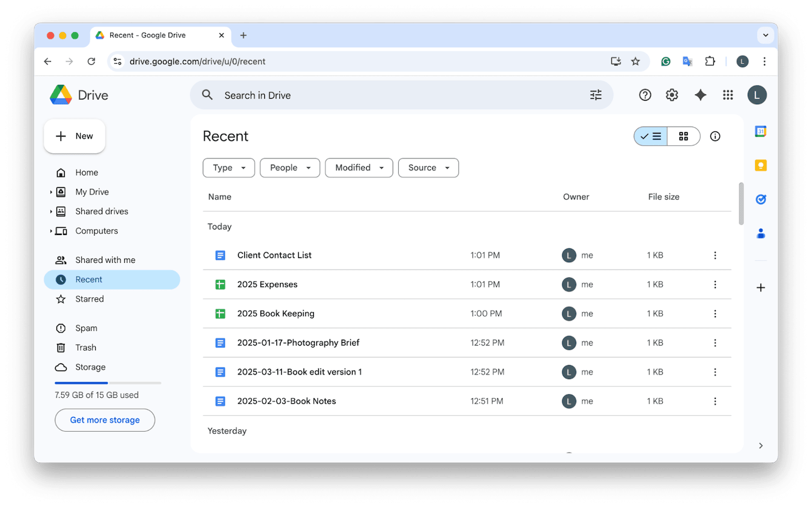Click the New button
Screen dimensions: 812x508
(x=75, y=136)
